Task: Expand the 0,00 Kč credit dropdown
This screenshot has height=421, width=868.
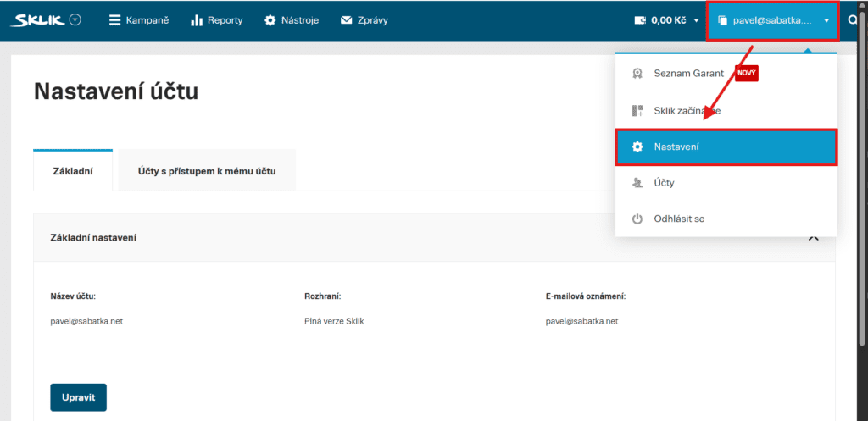Action: [696, 20]
